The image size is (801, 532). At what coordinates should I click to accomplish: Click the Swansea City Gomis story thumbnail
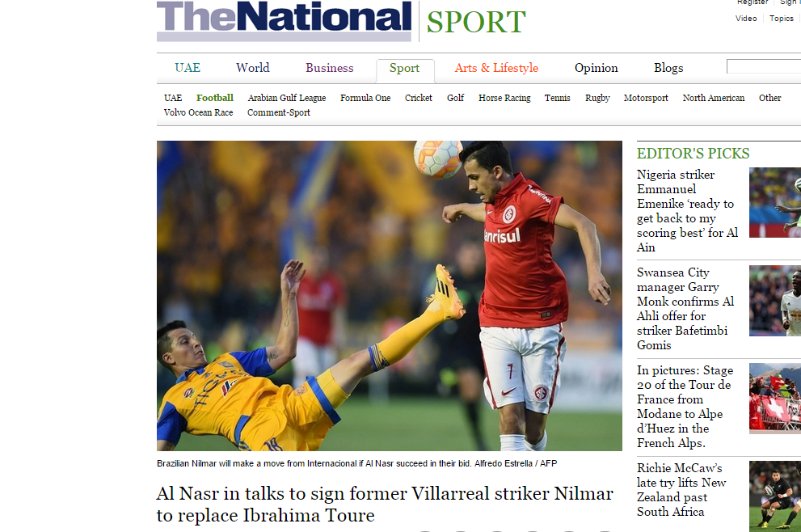775,301
